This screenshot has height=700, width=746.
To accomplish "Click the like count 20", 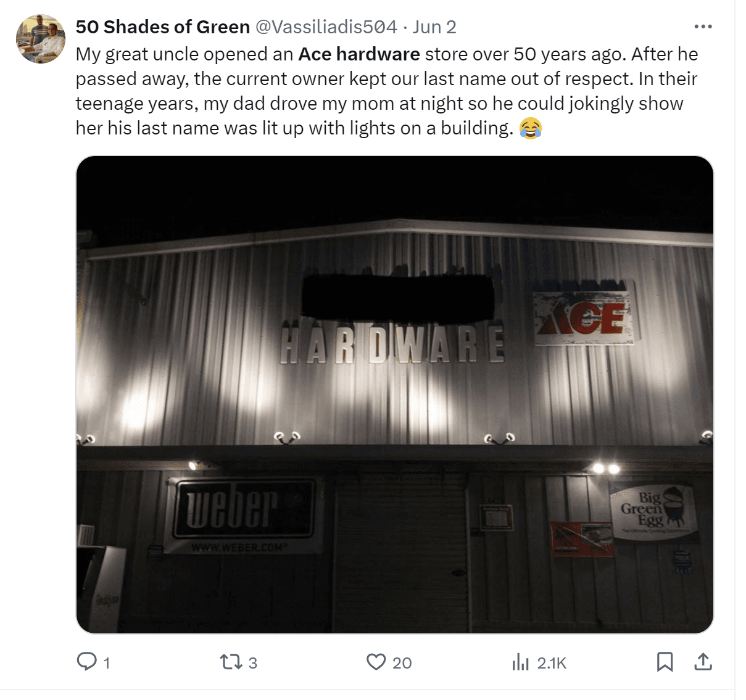I will (x=402, y=663).
